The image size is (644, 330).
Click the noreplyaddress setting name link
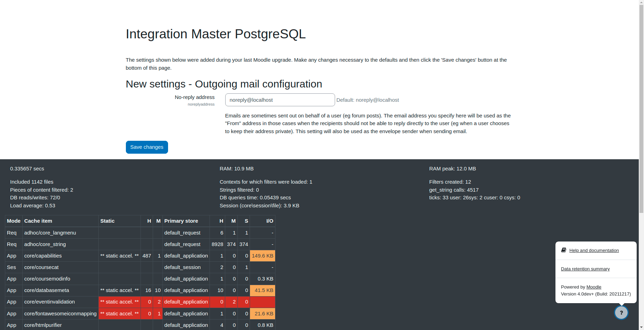pos(201,104)
